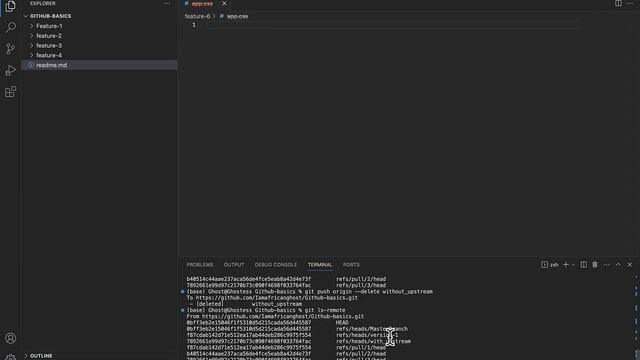The image size is (640, 360).
Task: Open the Source Control view
Action: pos(11,49)
